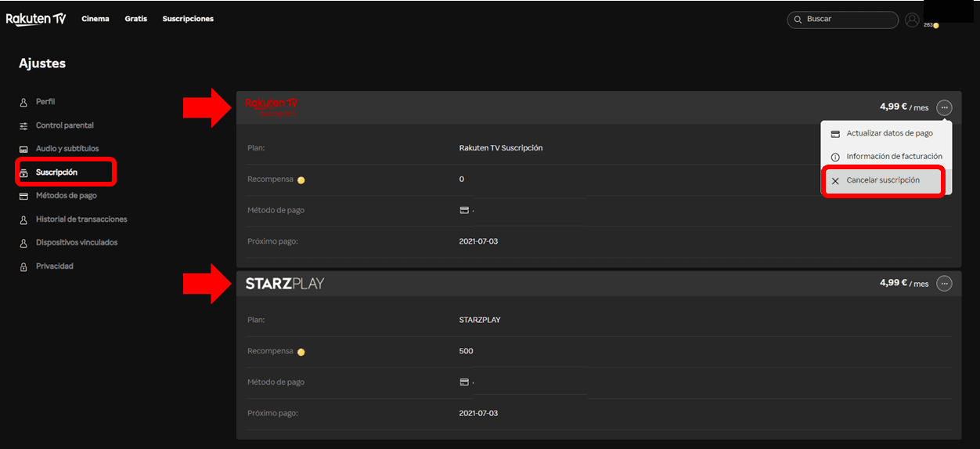Click the STARZPLAY Recompensa coin icon
The width and height of the screenshot is (980, 449).
pyautogui.click(x=301, y=352)
